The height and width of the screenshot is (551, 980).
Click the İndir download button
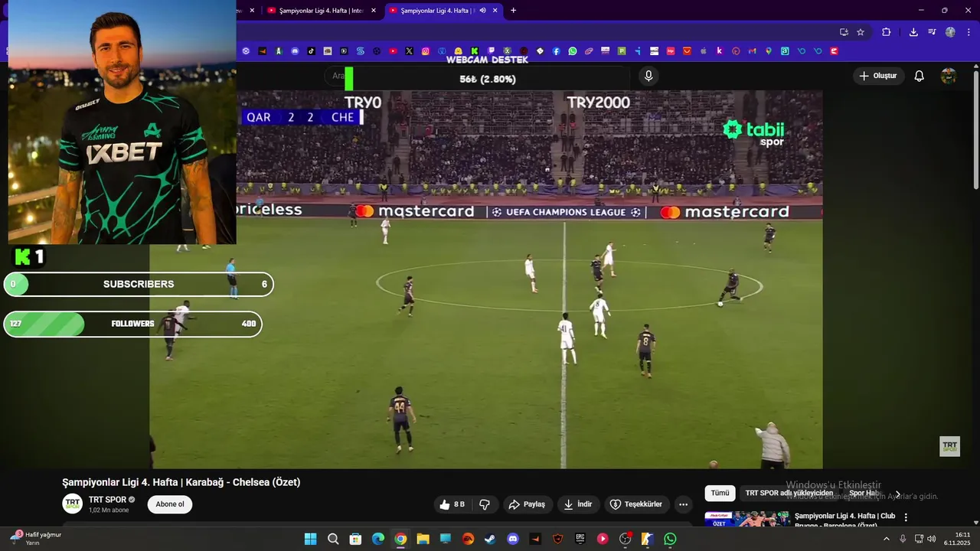(578, 504)
